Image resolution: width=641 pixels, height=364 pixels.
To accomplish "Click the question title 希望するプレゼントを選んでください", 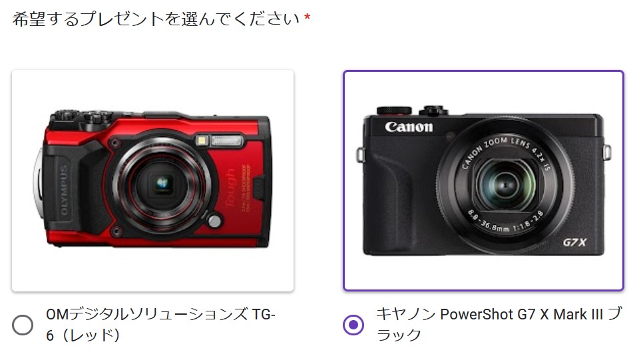I will pyautogui.click(x=156, y=19).
